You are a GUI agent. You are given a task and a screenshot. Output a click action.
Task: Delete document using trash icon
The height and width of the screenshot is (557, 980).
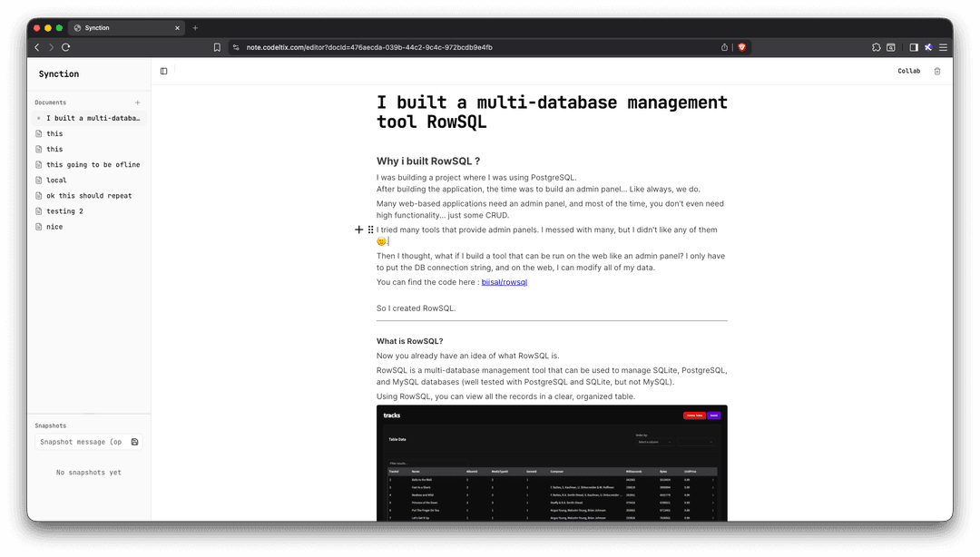click(936, 72)
